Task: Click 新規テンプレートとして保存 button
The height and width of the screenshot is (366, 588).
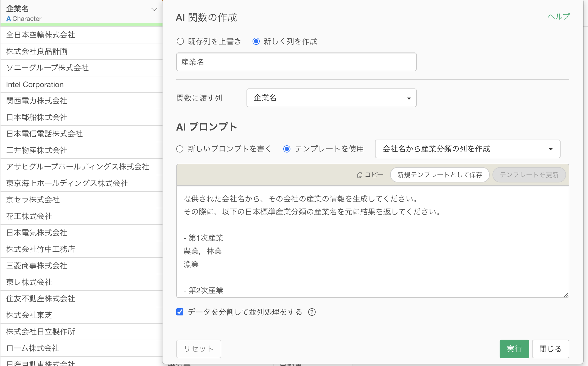Action: [439, 175]
